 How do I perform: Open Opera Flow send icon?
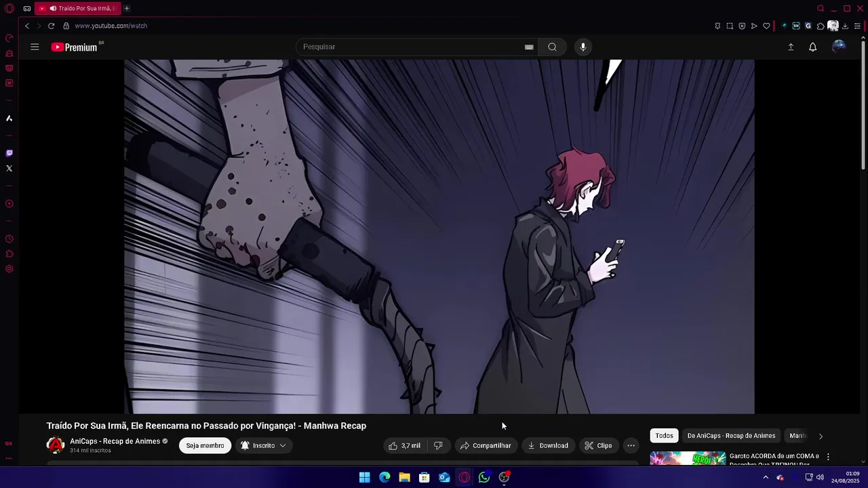pyautogui.click(x=754, y=26)
